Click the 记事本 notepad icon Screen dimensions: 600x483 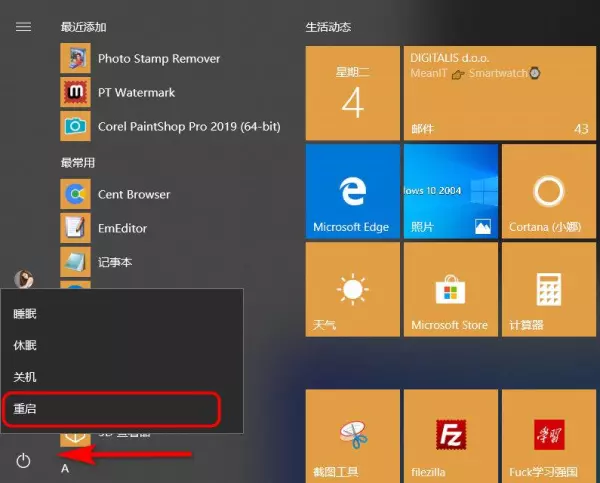75,262
